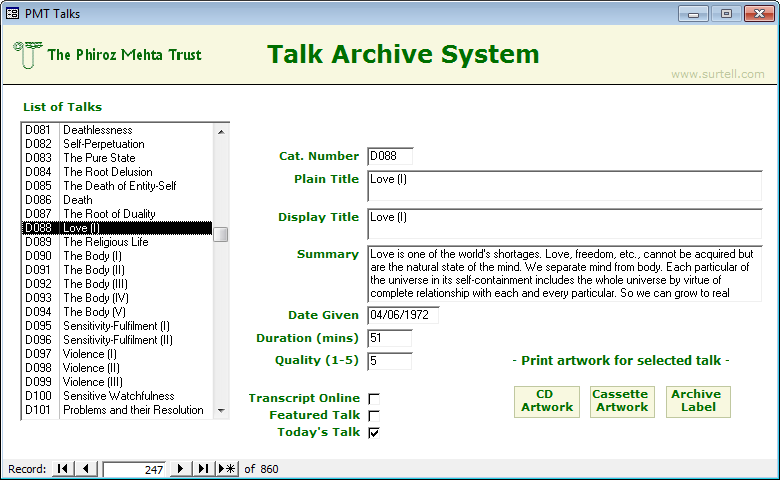Click the list scrollbar up arrow
This screenshot has height=480, width=780.
[x=221, y=132]
